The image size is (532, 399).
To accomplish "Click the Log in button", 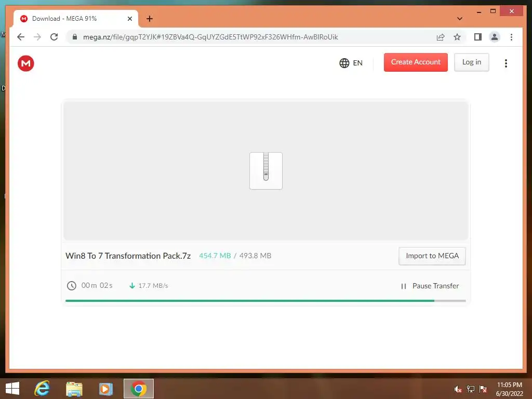I will pyautogui.click(x=472, y=62).
